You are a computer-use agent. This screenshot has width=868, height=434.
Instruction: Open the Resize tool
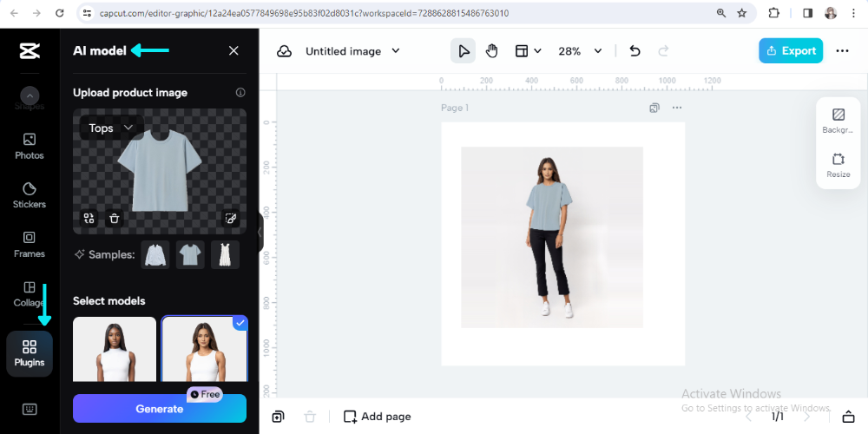tap(838, 165)
